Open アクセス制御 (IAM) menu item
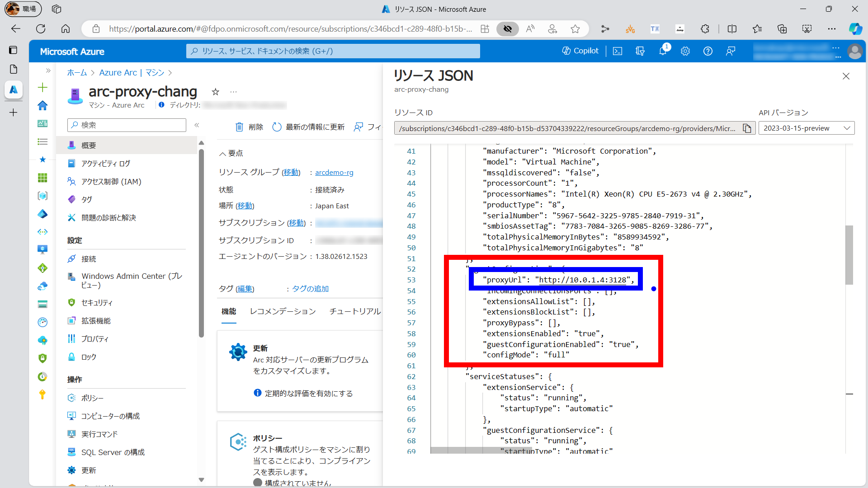The height and width of the screenshot is (488, 868). coord(127,182)
